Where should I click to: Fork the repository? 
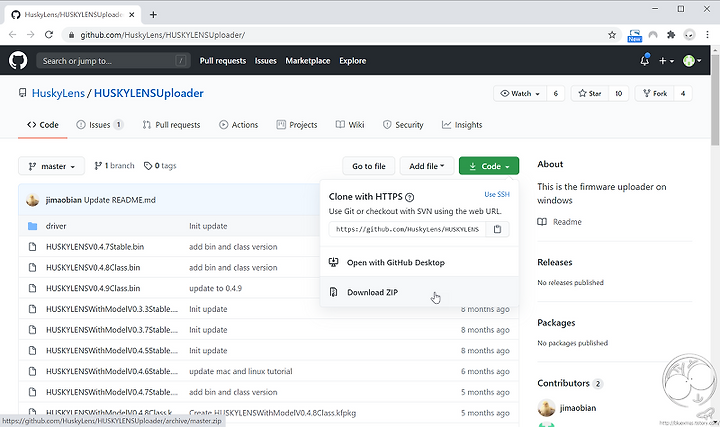coord(654,93)
